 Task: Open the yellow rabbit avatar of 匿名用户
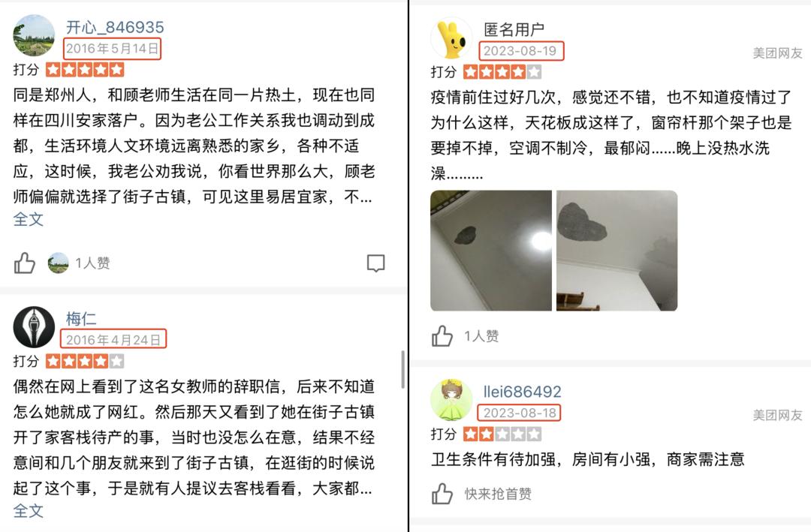pyautogui.click(x=451, y=38)
